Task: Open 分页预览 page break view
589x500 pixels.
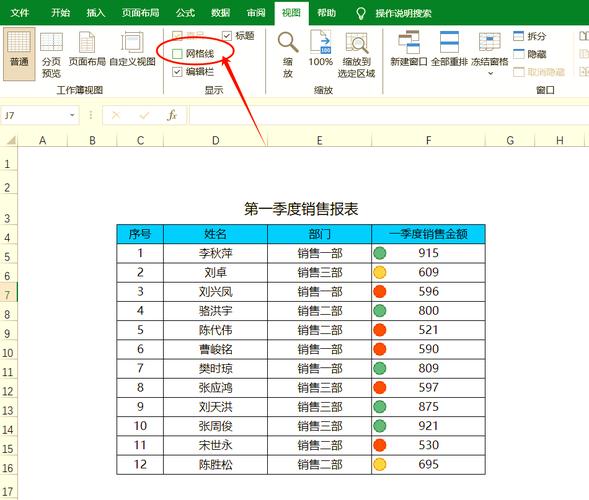Action: (51, 55)
